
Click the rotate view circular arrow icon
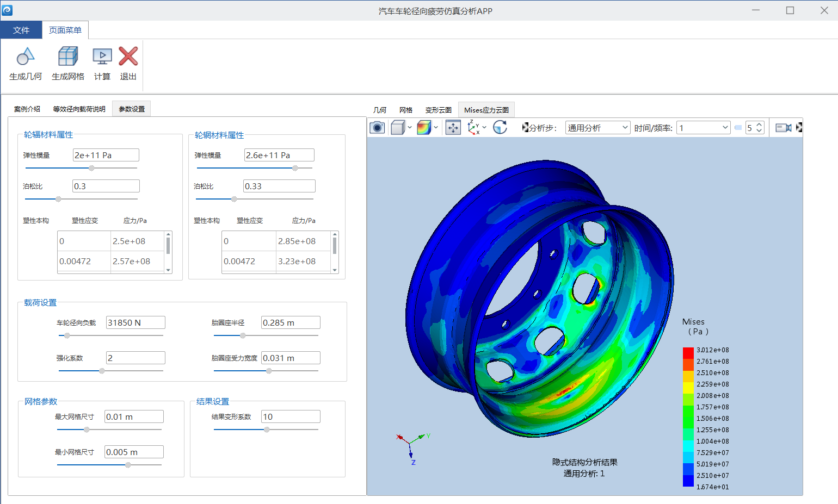pyautogui.click(x=500, y=128)
